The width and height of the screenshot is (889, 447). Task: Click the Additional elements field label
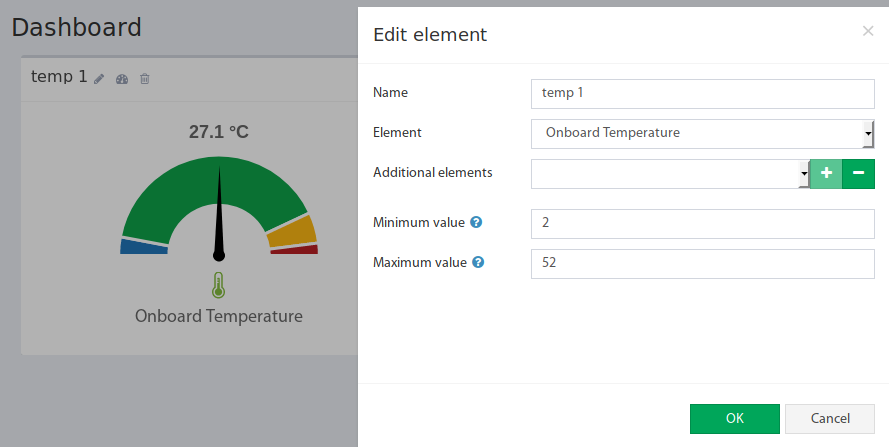point(433,172)
